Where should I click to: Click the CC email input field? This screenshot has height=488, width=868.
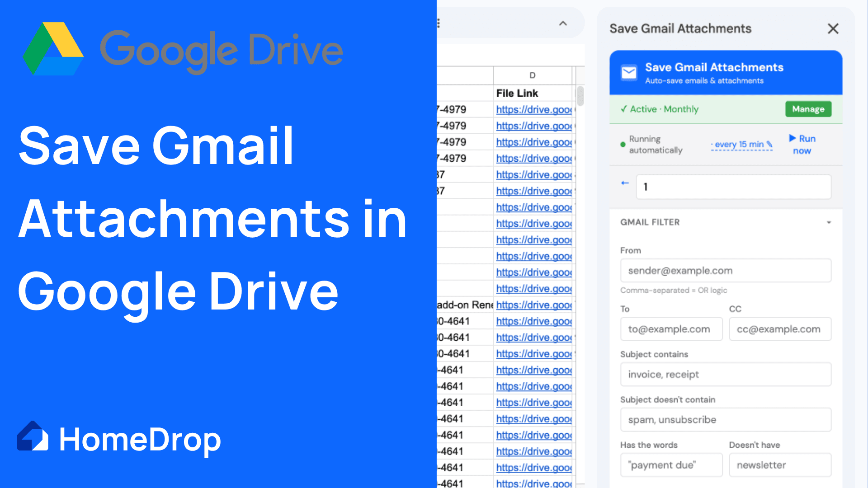pos(780,329)
